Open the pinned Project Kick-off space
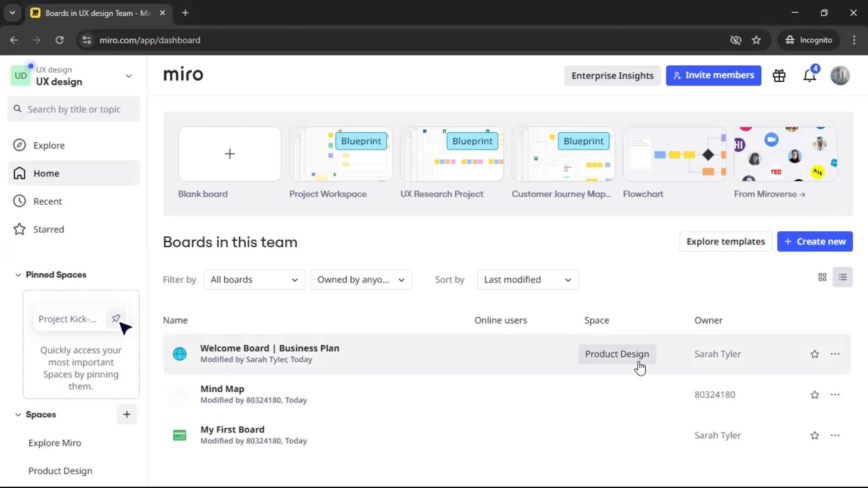The width and height of the screenshot is (868, 488). click(x=67, y=319)
